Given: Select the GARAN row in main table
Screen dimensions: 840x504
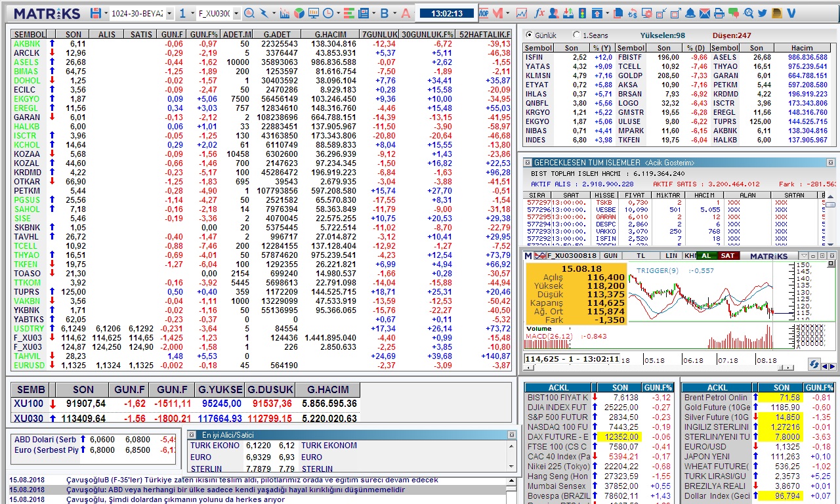Looking at the screenshot, I should point(261,117).
